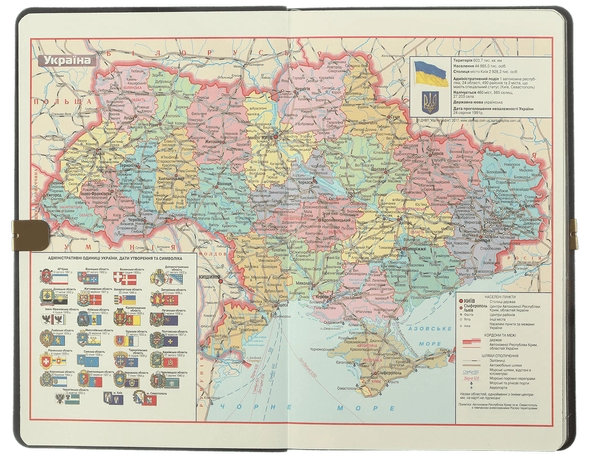The image size is (595, 462).
Task: Click the administrative units panel heading
Action: click(x=114, y=258)
